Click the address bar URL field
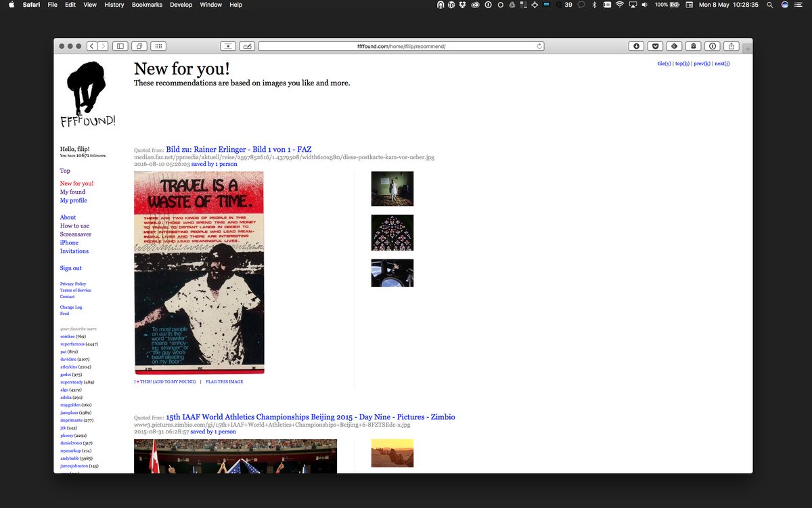The height and width of the screenshot is (508, 812). (401, 46)
